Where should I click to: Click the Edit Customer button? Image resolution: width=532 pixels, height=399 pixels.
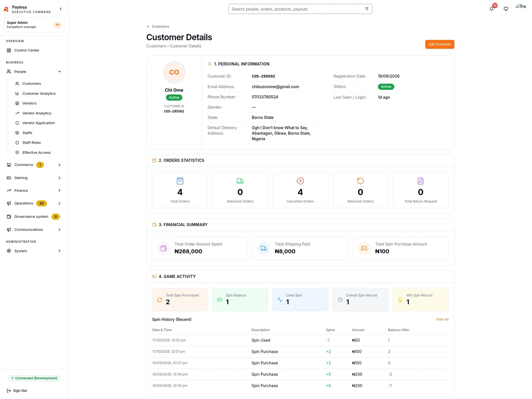[440, 44]
